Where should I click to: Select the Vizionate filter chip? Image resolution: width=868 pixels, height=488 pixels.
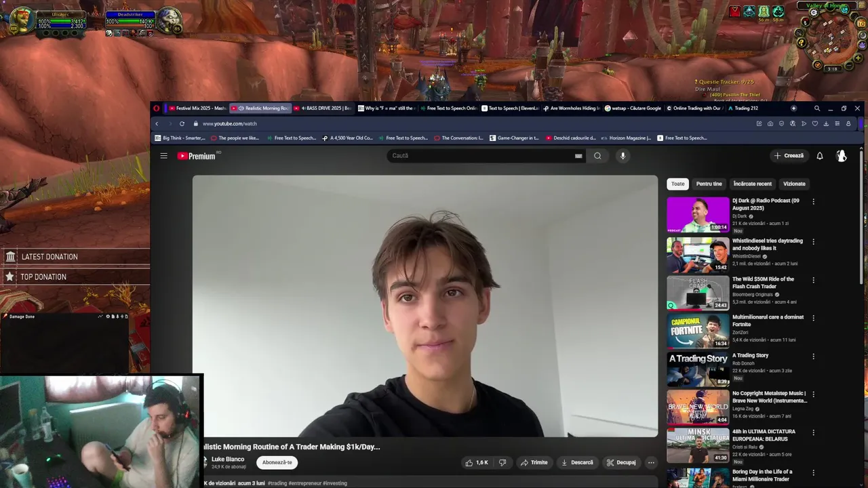click(x=794, y=184)
